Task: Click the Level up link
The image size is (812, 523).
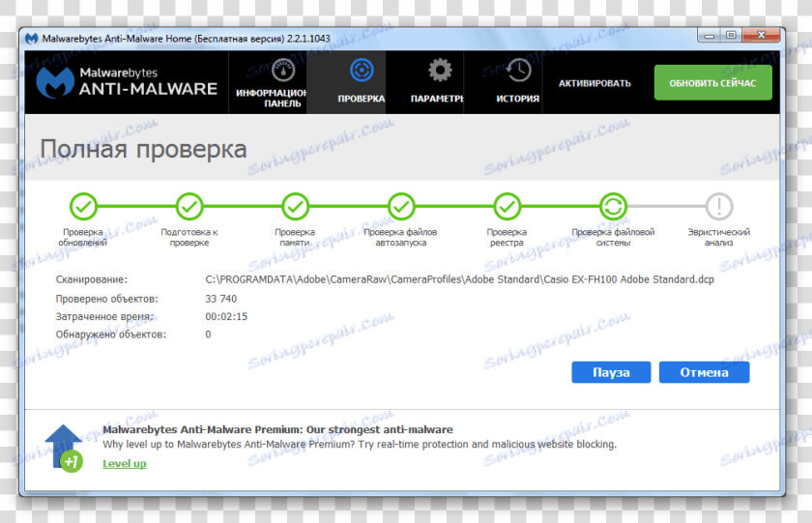Action: 125,463
